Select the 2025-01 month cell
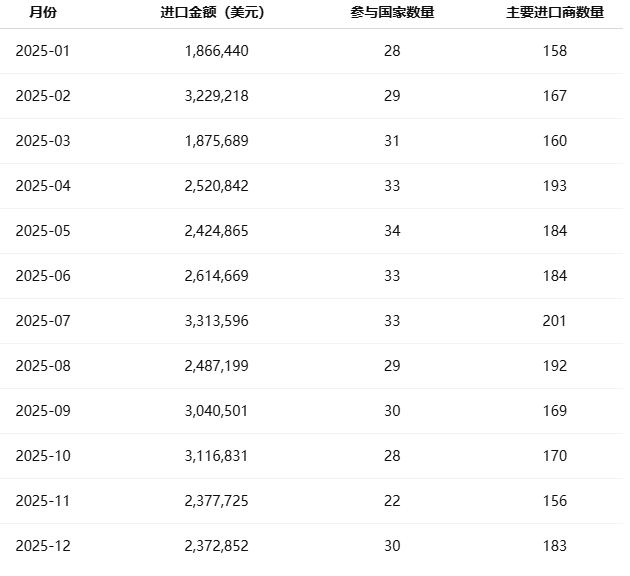Viewport: 630px width, 576px height. tap(43, 51)
